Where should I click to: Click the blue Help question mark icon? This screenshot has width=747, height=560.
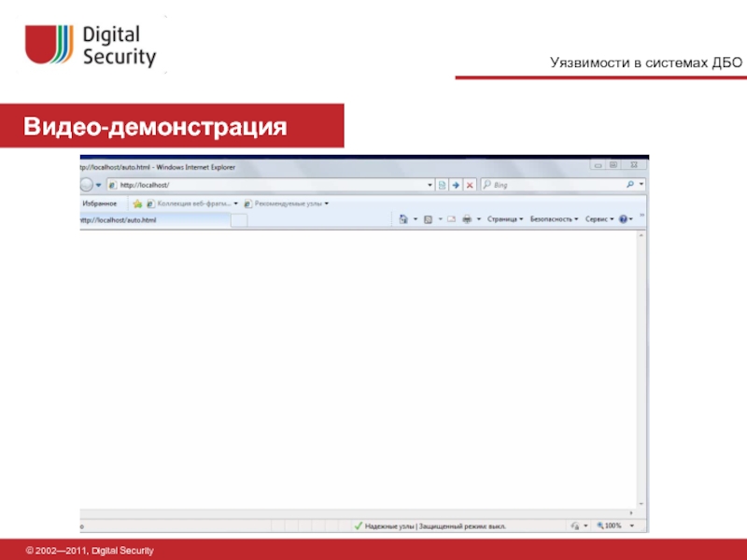[623, 219]
